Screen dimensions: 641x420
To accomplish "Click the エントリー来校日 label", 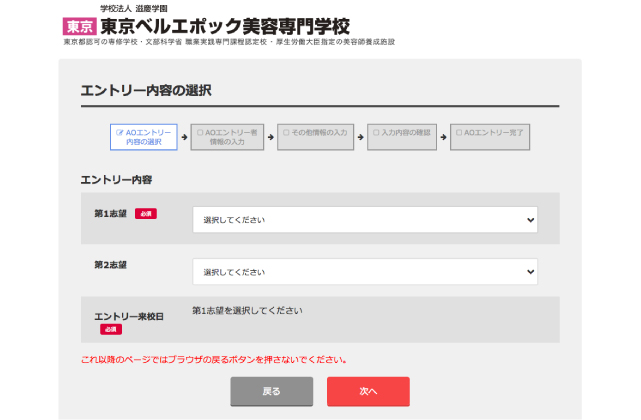I will (129, 317).
